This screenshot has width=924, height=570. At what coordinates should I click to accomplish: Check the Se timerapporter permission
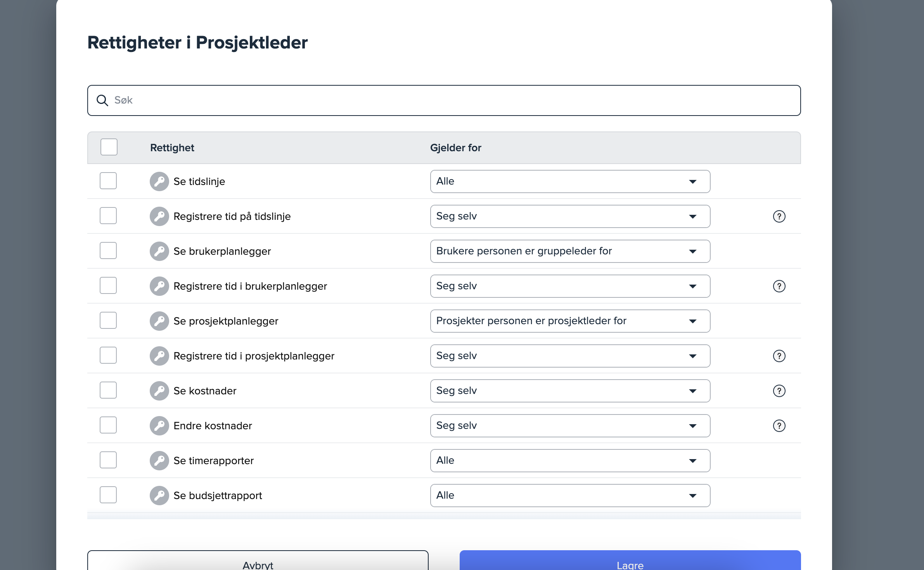[x=108, y=460]
